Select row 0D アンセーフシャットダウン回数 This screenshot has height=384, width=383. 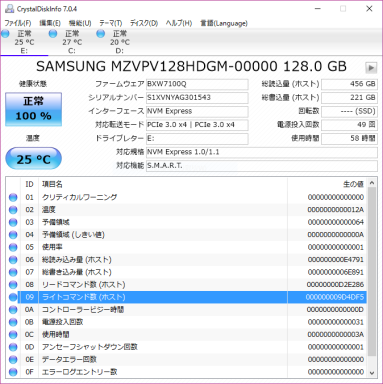(x=186, y=347)
